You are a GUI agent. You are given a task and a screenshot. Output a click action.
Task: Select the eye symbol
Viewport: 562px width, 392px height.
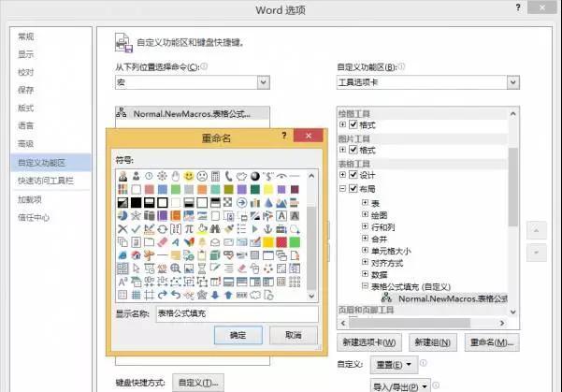[281, 176]
